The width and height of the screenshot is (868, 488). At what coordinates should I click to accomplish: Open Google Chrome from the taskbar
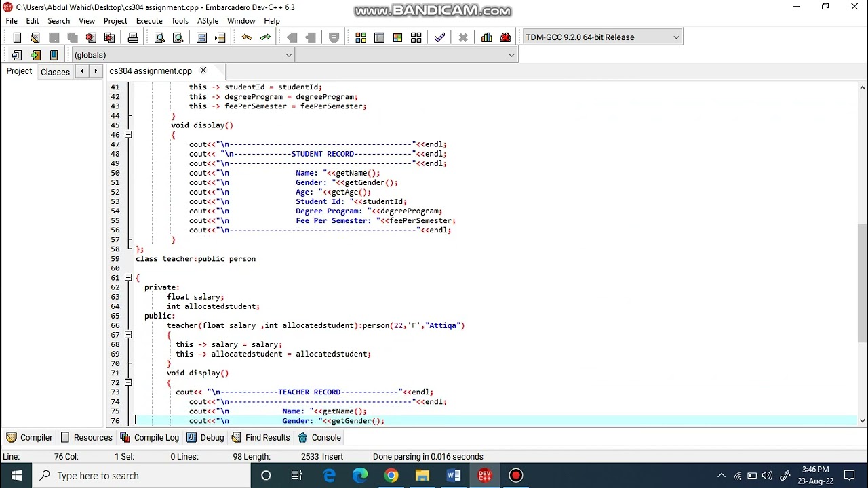point(391,475)
